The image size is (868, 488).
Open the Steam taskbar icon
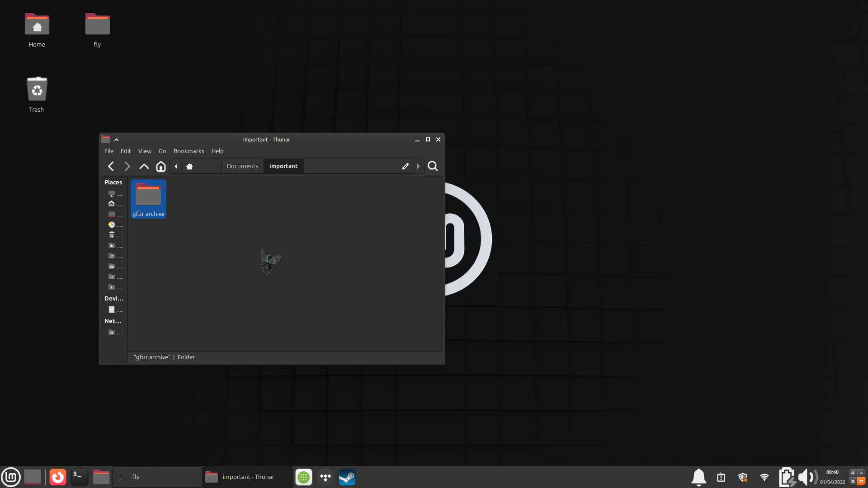347,477
